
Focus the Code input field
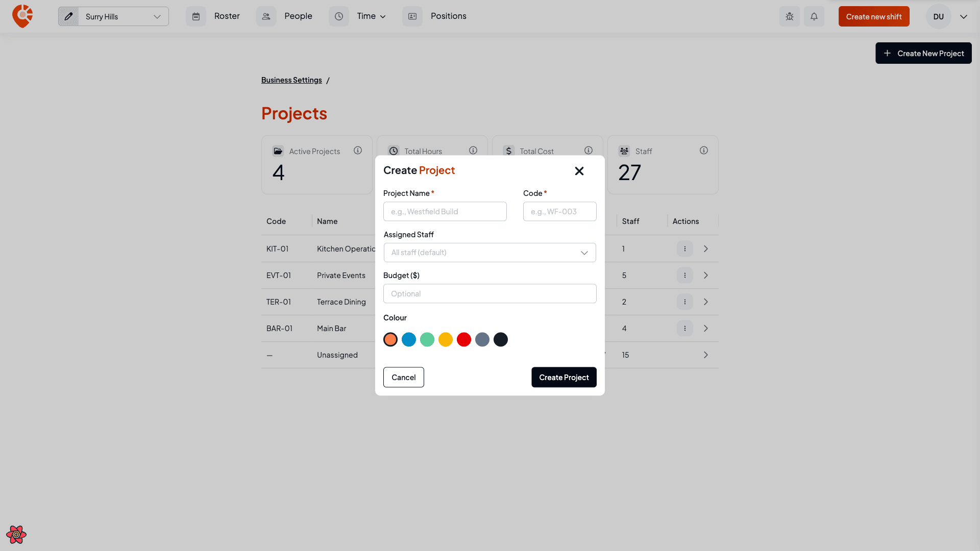click(560, 211)
